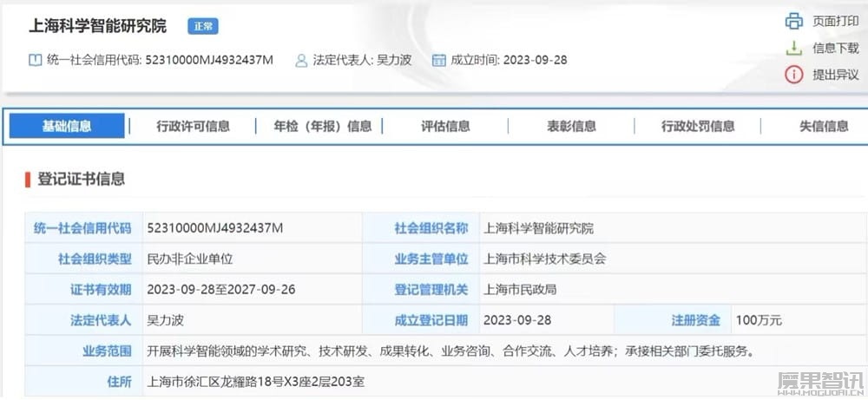This screenshot has height=400, width=868.
Task: Click the 社会组织名称 label
Action: (431, 228)
